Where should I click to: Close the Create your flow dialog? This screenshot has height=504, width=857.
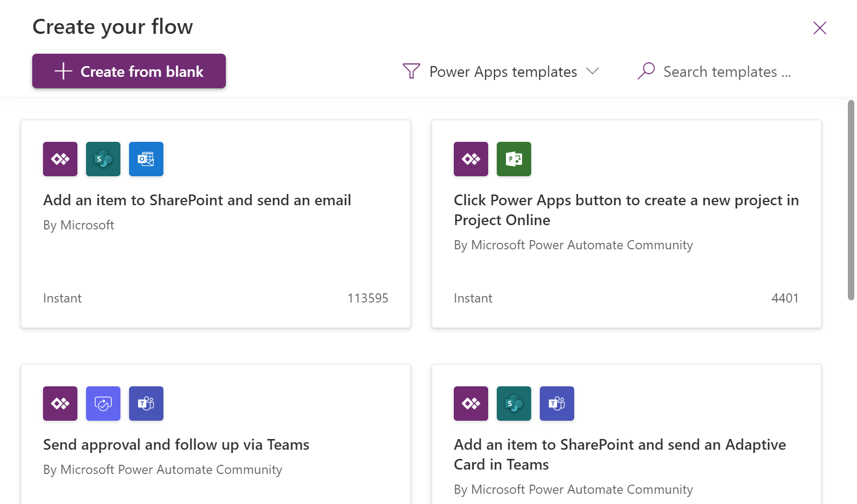(819, 28)
